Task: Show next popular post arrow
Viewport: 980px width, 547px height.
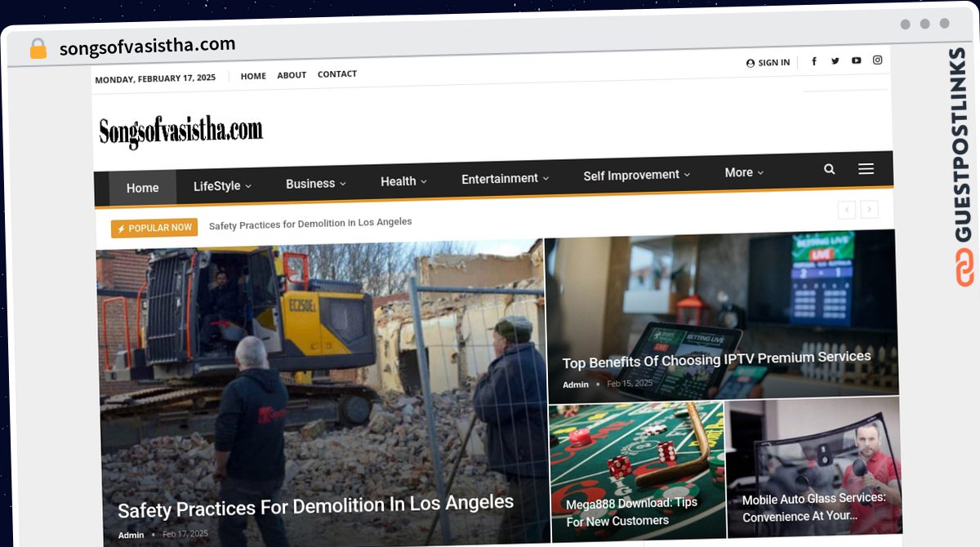Action: click(x=870, y=210)
